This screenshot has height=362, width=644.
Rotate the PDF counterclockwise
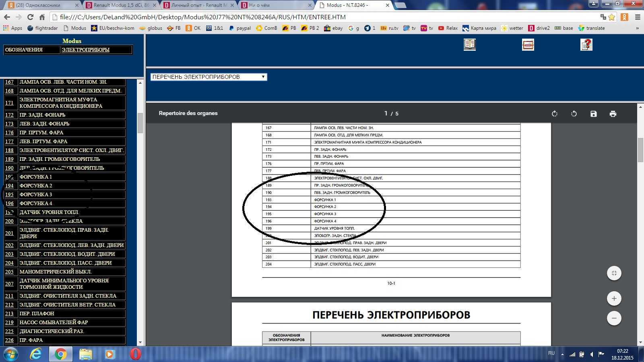574,114
